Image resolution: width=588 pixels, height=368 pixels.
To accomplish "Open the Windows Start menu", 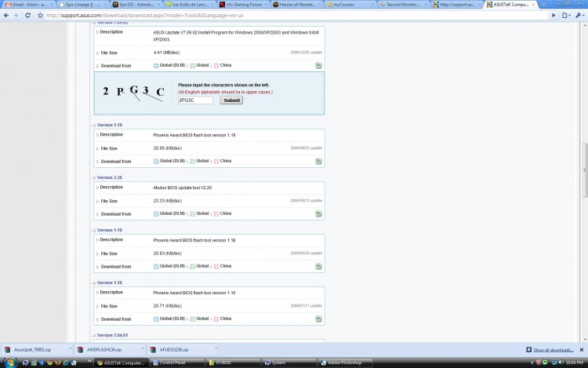I will pyautogui.click(x=9, y=363).
